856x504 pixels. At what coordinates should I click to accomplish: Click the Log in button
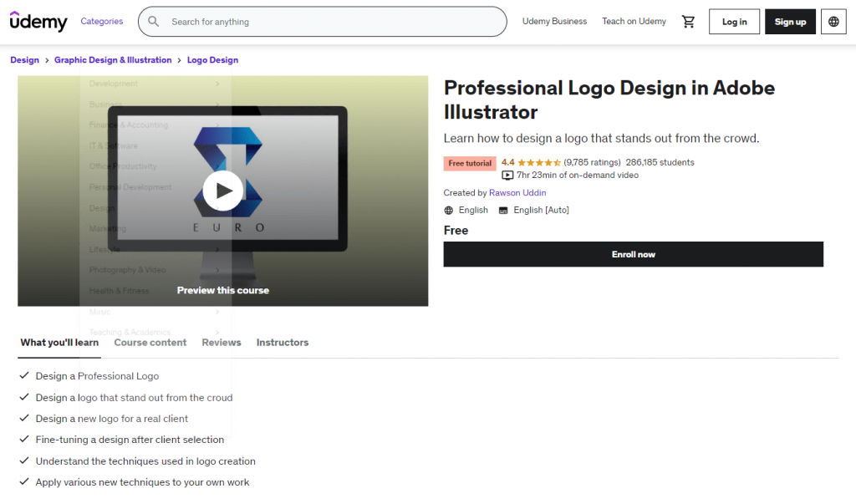(x=734, y=21)
